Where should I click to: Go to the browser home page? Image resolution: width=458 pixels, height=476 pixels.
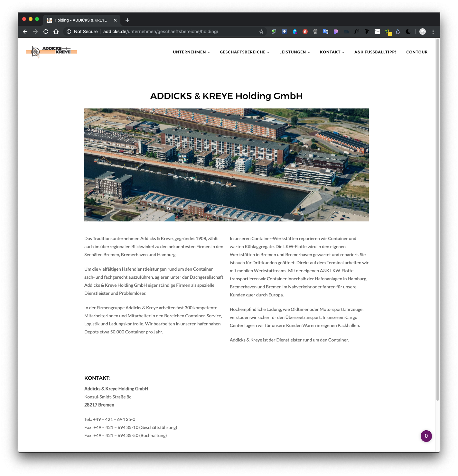click(56, 32)
